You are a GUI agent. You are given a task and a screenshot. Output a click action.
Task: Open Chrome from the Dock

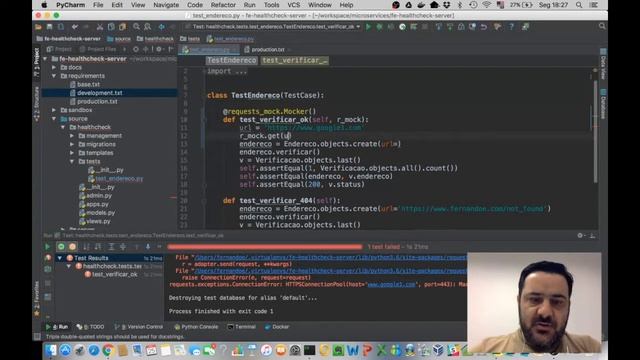(108, 350)
